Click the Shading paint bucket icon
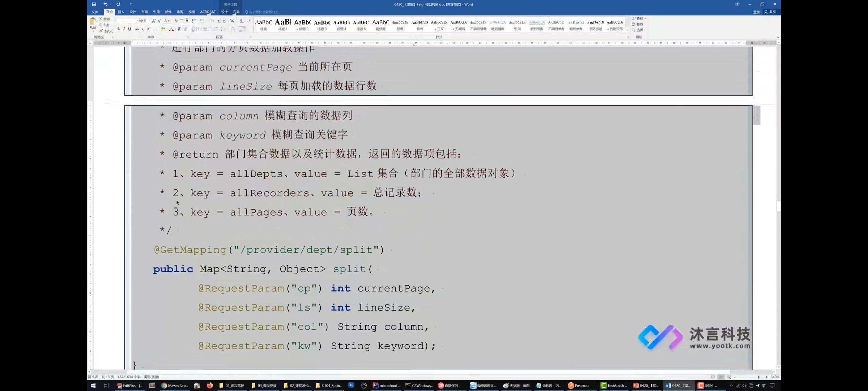868x391 pixels. (x=233, y=29)
